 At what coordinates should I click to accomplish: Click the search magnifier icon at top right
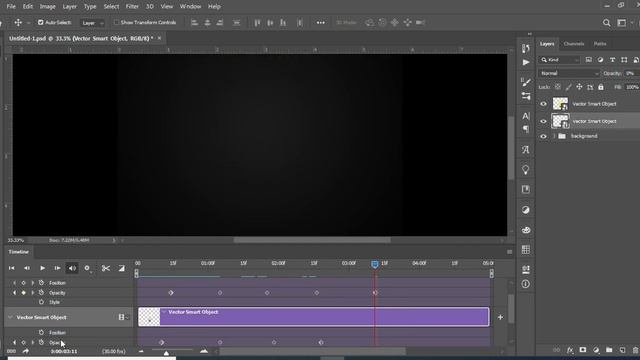point(607,23)
